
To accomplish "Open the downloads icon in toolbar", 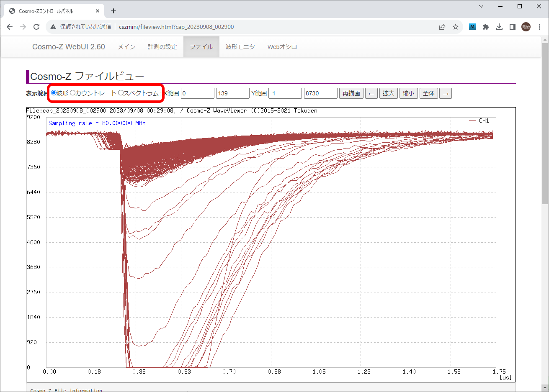I will click(499, 27).
